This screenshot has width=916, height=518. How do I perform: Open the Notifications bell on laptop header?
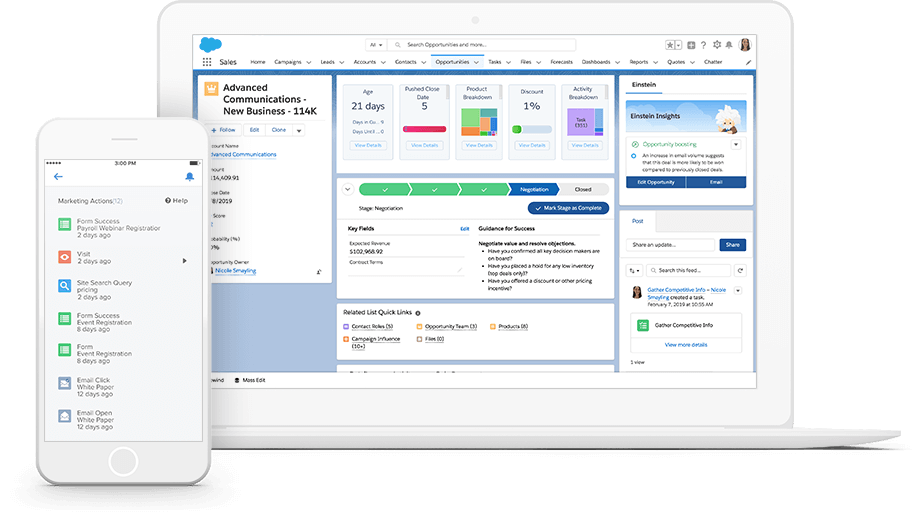click(x=729, y=45)
